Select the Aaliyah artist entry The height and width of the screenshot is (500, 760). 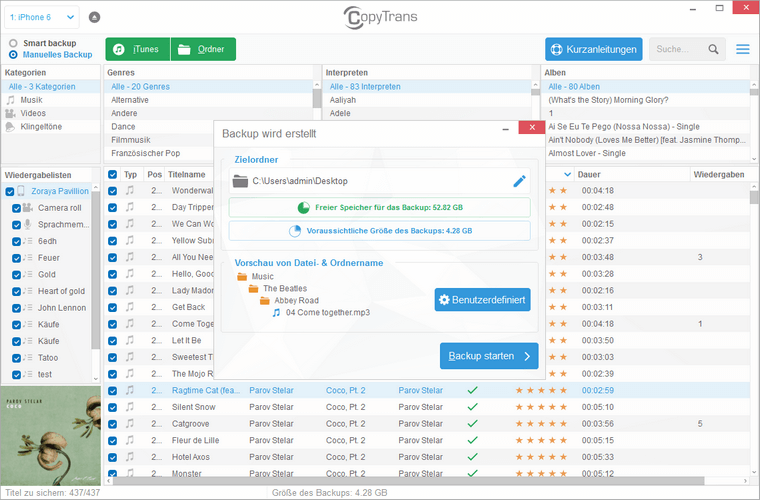click(x=428, y=100)
